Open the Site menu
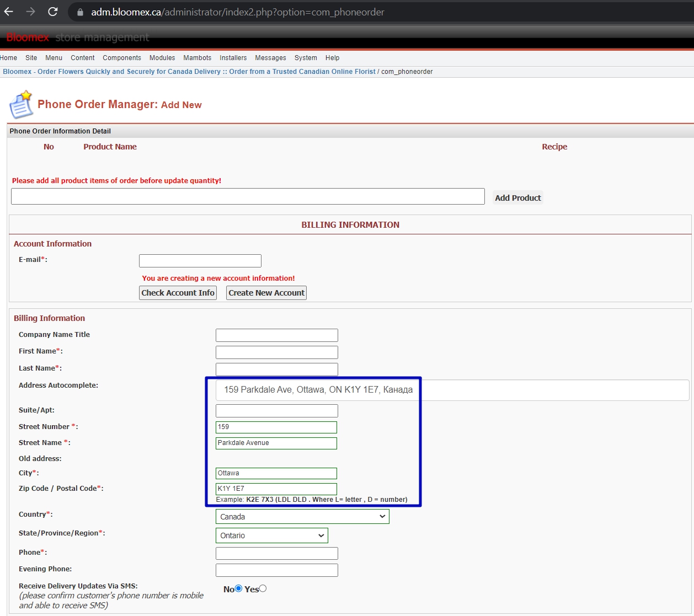Image resolution: width=694 pixels, height=616 pixels. (31, 58)
